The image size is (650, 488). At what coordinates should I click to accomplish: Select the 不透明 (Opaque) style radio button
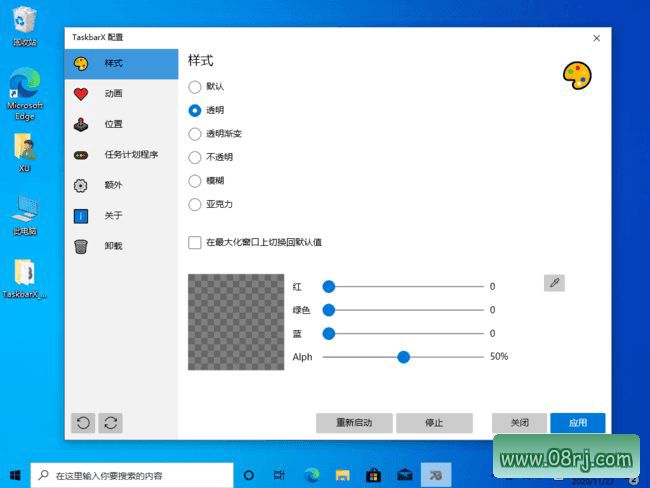195,157
